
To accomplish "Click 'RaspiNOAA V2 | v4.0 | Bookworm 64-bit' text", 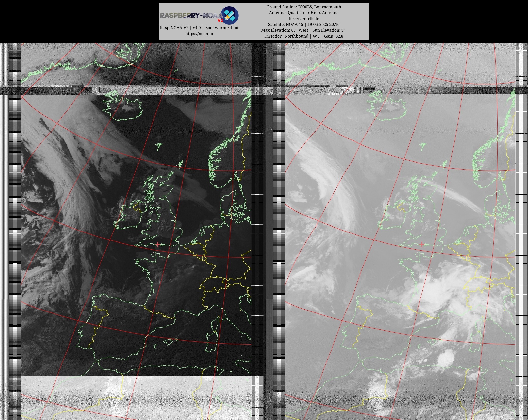I will point(199,28).
